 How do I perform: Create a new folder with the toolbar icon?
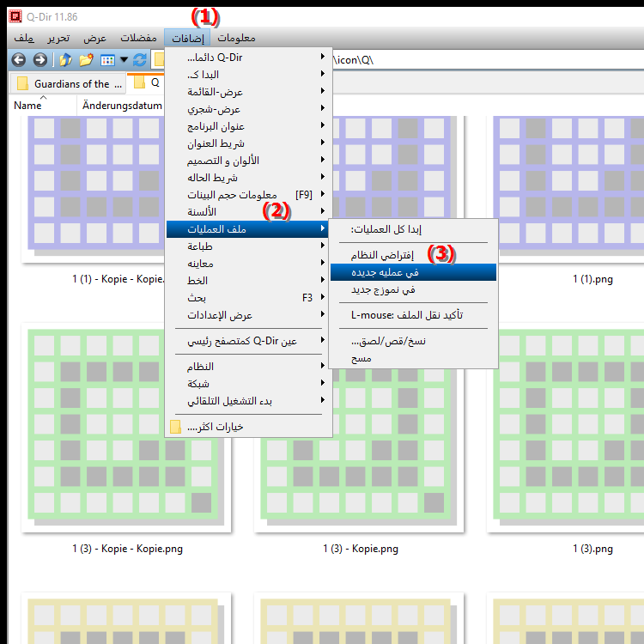86,60
